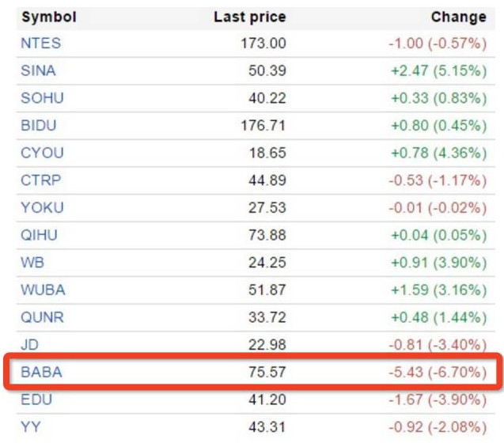Select CTRP last price 44.89
This screenshot has height=447, width=504.
pyautogui.click(x=267, y=180)
